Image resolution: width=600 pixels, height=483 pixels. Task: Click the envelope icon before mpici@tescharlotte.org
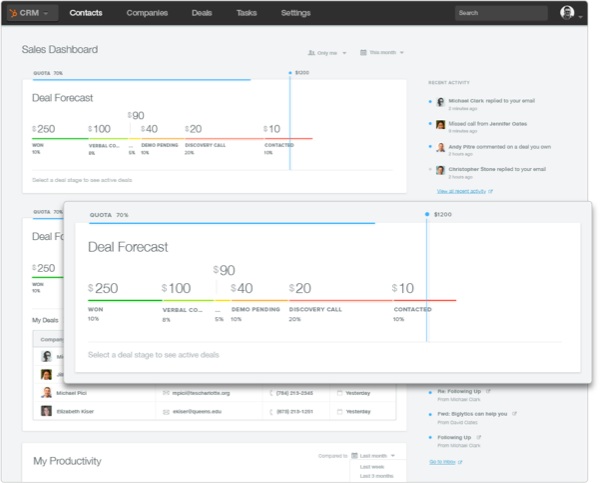click(166, 393)
